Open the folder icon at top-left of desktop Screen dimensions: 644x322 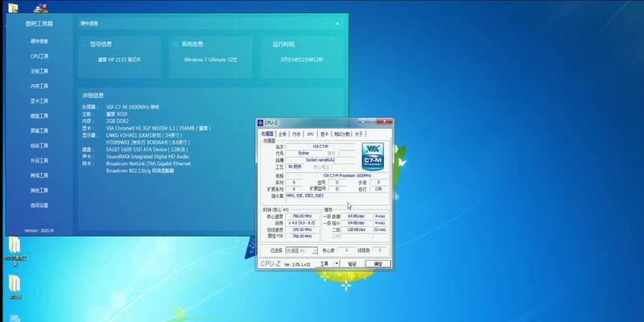tap(13, 7)
